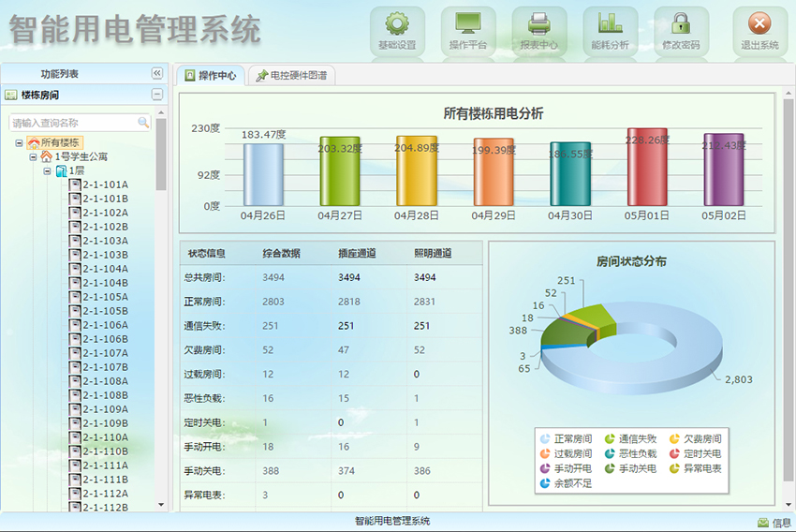Click the 请输入查询名称 search field
Screen dimensions: 796x532
click(73, 123)
